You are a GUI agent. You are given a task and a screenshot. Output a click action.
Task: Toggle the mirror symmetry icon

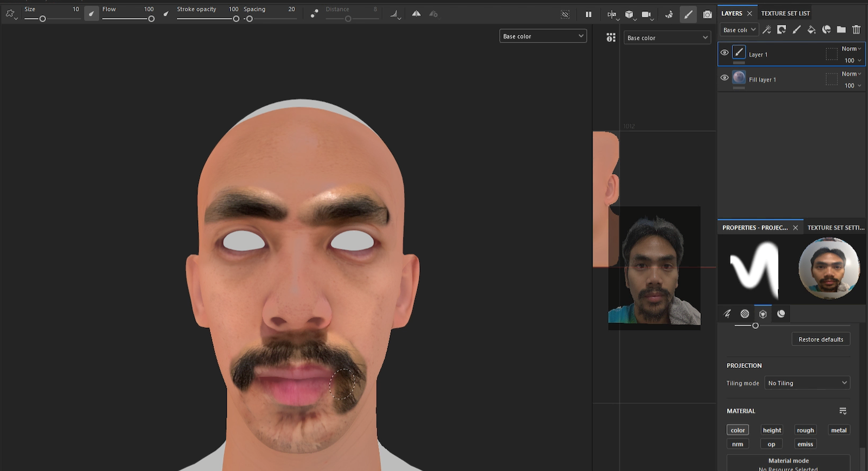(416, 14)
